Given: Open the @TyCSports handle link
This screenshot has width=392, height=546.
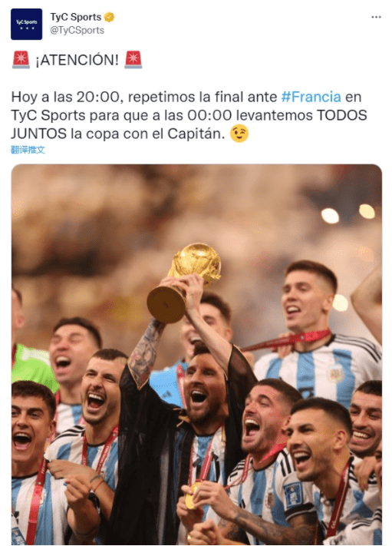Looking at the screenshot, I should (x=77, y=30).
